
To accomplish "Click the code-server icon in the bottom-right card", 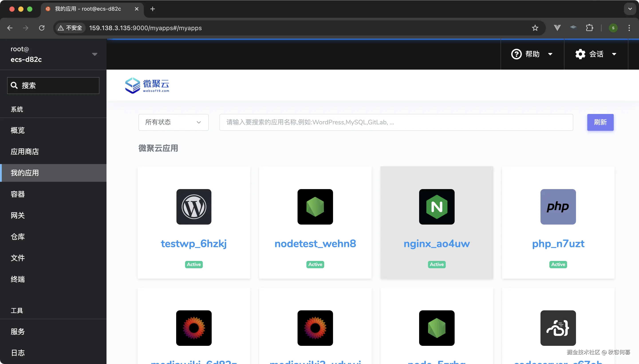I will (x=558, y=328).
